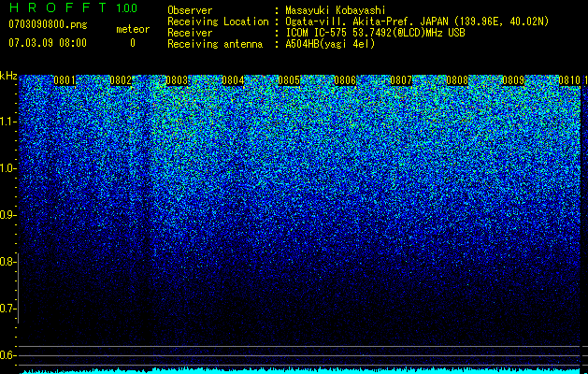The height and width of the screenshot is (374, 588).
Task: Click the 0803 time marker
Action: pyautogui.click(x=177, y=80)
